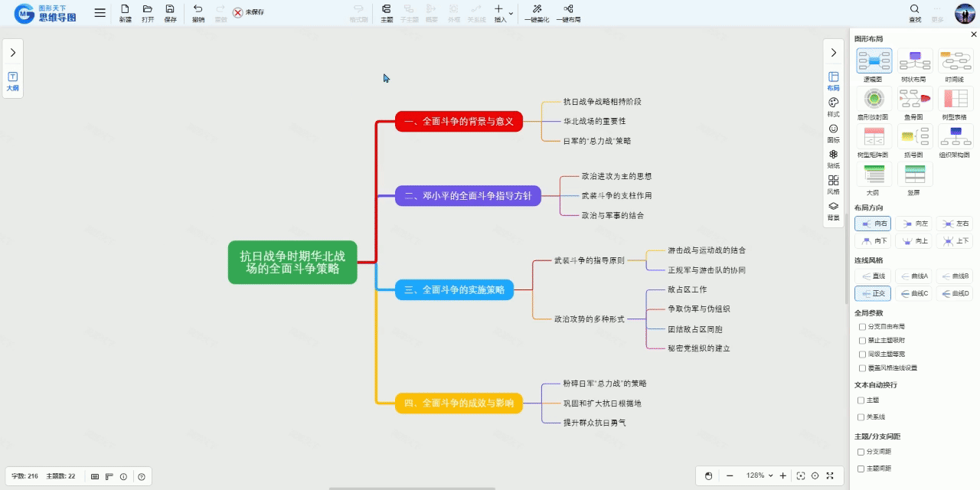Choose the 时间线 timeline layout

pyautogui.click(x=955, y=61)
